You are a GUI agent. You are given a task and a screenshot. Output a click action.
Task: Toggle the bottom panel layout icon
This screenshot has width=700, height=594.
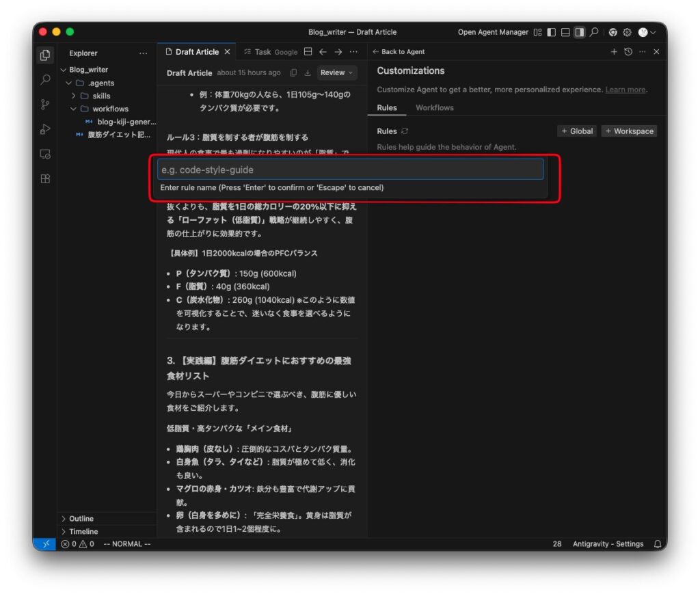click(565, 32)
